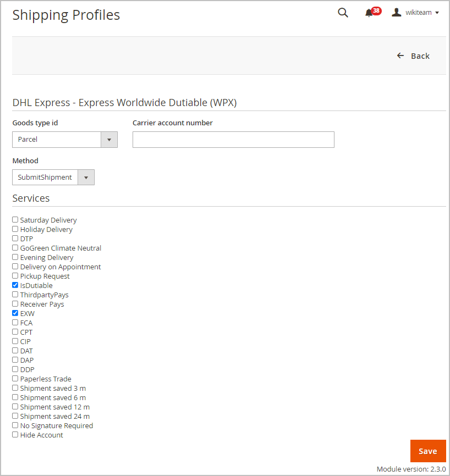450x476 pixels.
Task: Open the notifications bell showing 38 alerts
Action: [x=369, y=12]
